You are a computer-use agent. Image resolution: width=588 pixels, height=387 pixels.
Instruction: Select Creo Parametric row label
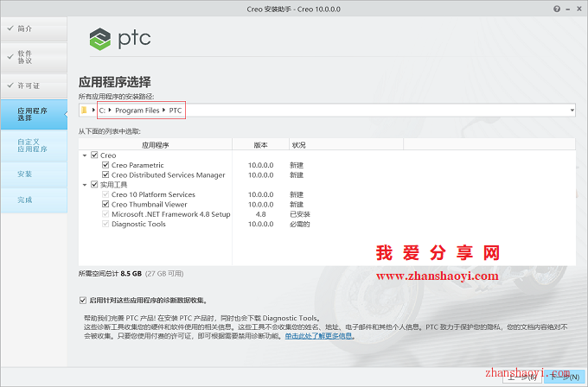pyautogui.click(x=137, y=165)
